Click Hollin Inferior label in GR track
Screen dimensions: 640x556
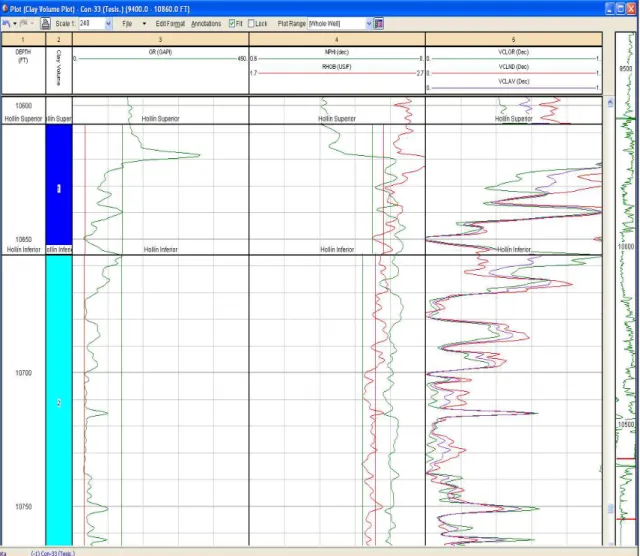pos(160,249)
